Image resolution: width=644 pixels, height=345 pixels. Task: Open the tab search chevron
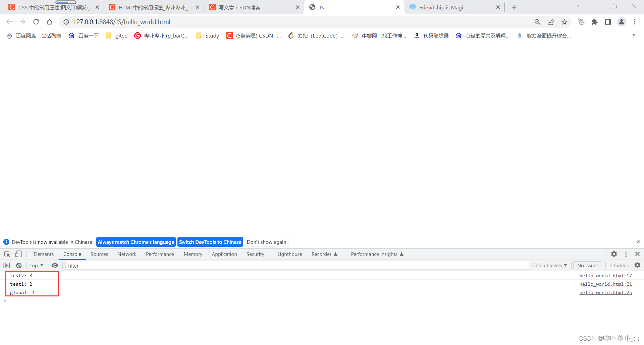[x=577, y=6]
